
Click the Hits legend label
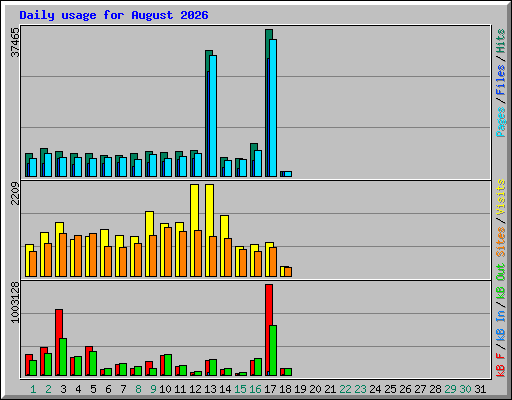[x=501, y=41]
